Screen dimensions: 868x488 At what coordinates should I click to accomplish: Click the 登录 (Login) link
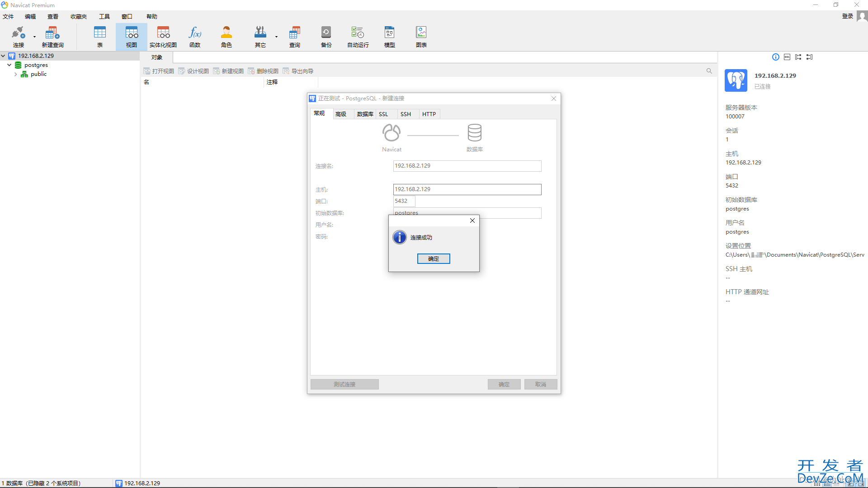[848, 16]
